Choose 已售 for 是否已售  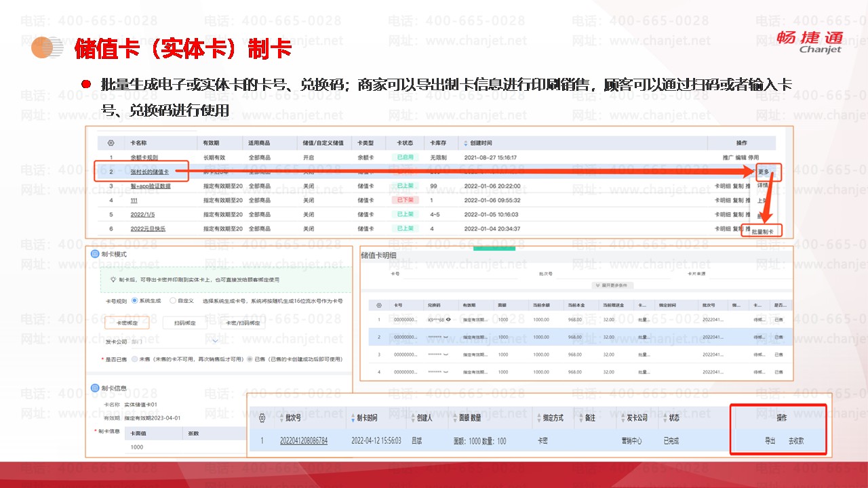[249, 359]
